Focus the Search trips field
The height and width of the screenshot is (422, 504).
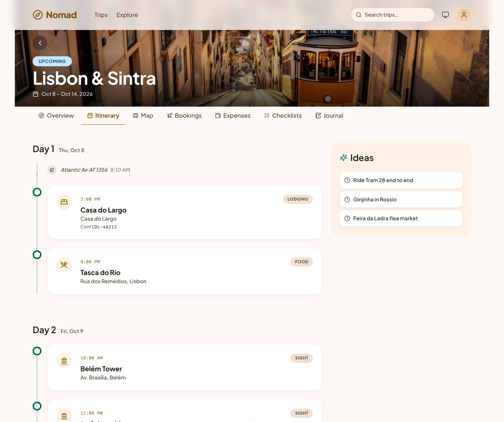[393, 15]
